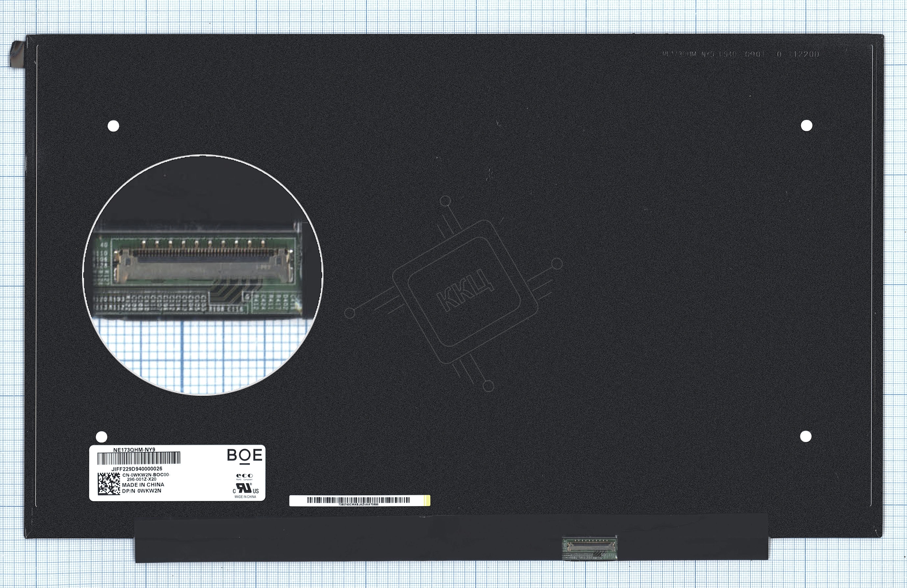The image size is (907, 588).
Task: Click the QR code on the white label
Action: pos(109,484)
